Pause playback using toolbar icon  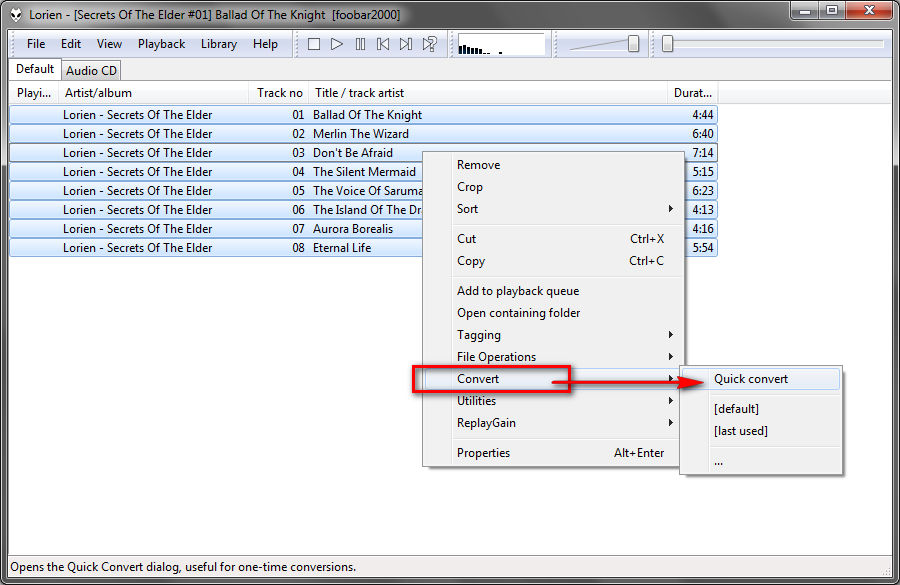tap(360, 44)
